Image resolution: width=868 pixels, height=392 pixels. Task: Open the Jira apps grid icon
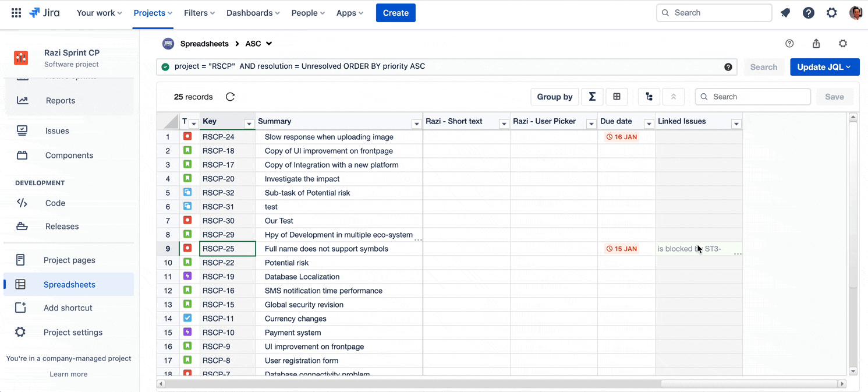pyautogui.click(x=16, y=12)
